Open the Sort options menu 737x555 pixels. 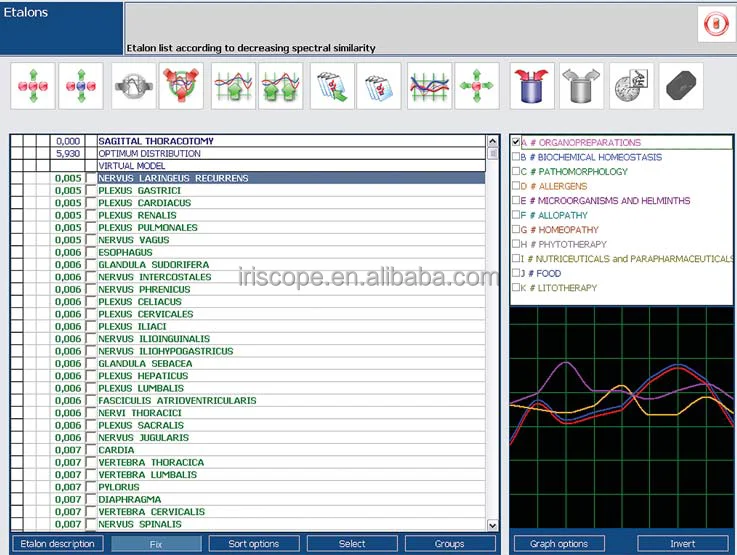coord(254,544)
